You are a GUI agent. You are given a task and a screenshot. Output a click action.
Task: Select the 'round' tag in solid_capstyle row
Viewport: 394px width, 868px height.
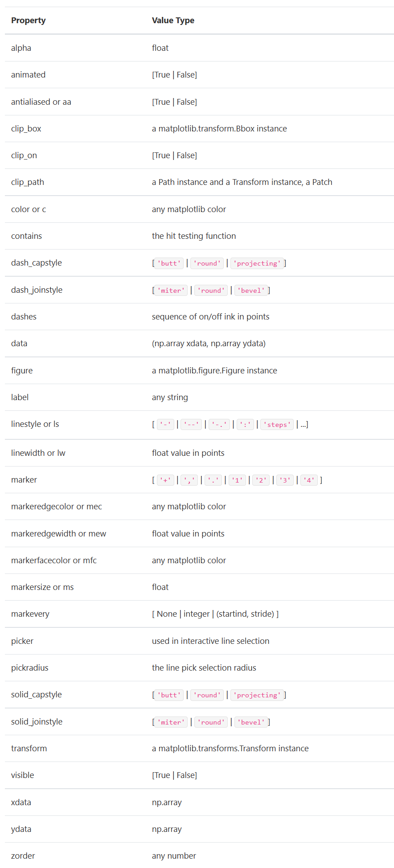tap(207, 695)
